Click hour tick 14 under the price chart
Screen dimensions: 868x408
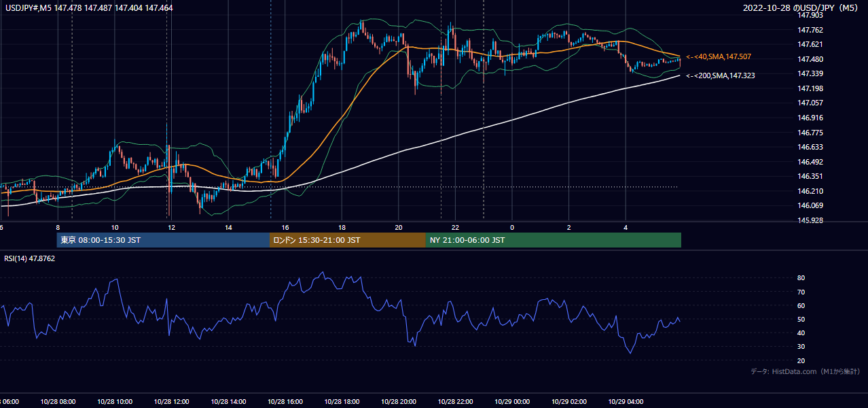(x=228, y=227)
